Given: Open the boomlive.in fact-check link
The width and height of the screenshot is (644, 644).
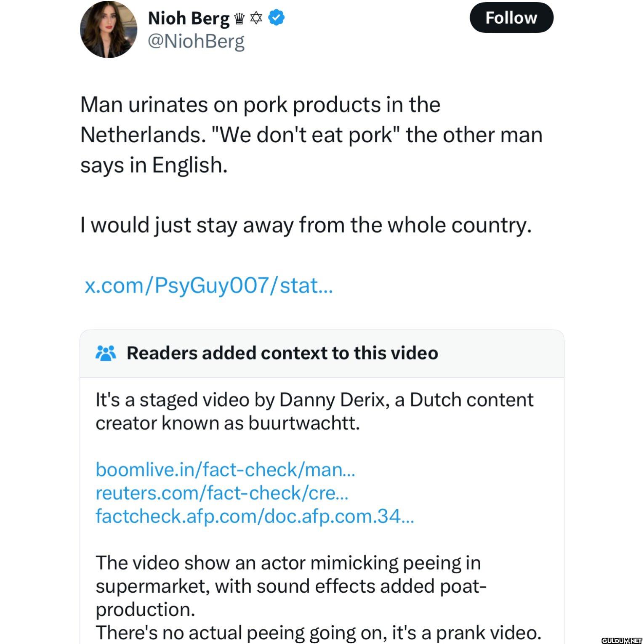Looking at the screenshot, I should click(226, 469).
